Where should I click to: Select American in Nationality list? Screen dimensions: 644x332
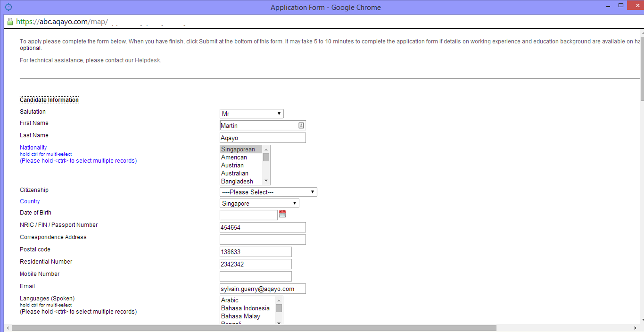[234, 157]
